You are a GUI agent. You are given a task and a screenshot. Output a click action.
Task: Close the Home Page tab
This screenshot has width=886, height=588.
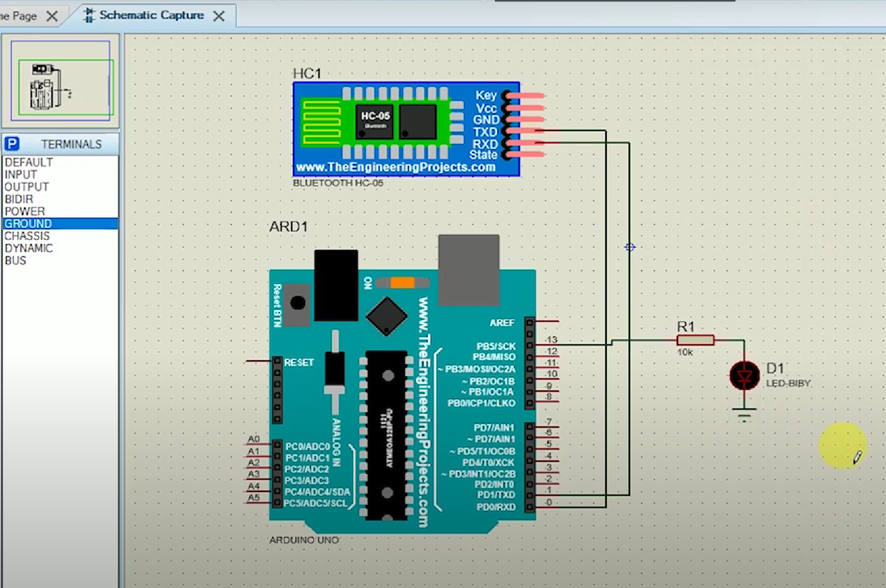pos(52,16)
